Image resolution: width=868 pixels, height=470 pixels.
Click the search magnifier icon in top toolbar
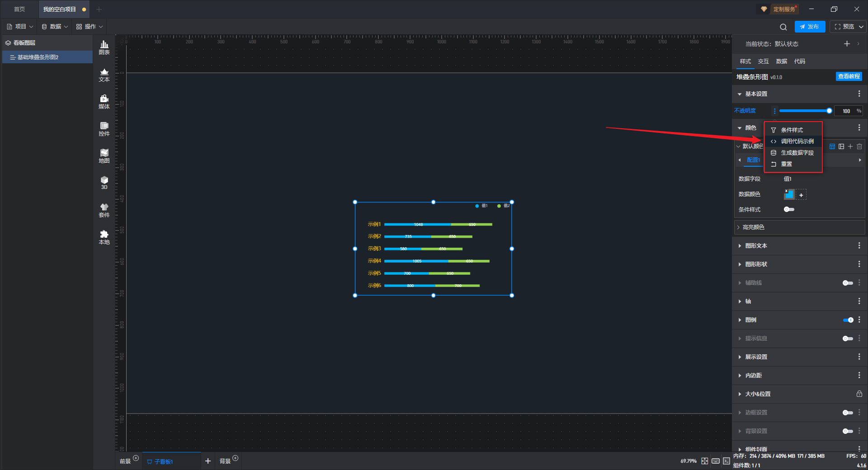point(783,27)
